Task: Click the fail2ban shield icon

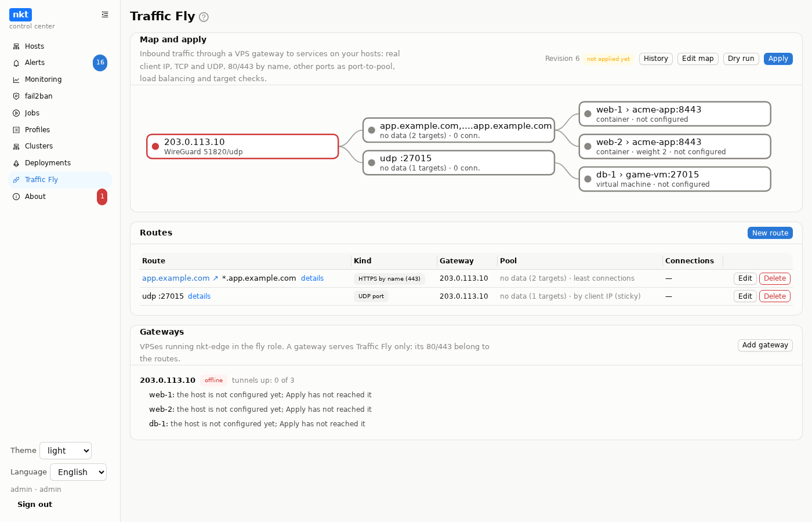Action: [16, 96]
